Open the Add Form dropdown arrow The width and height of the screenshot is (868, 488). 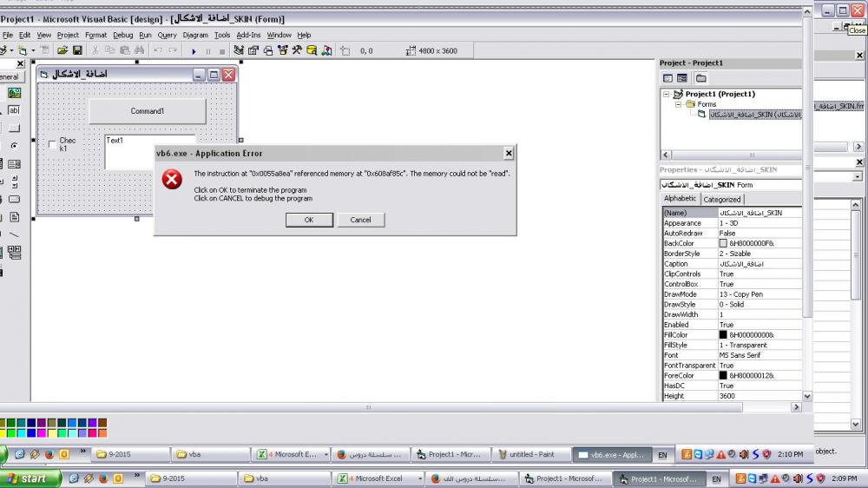tap(33, 50)
